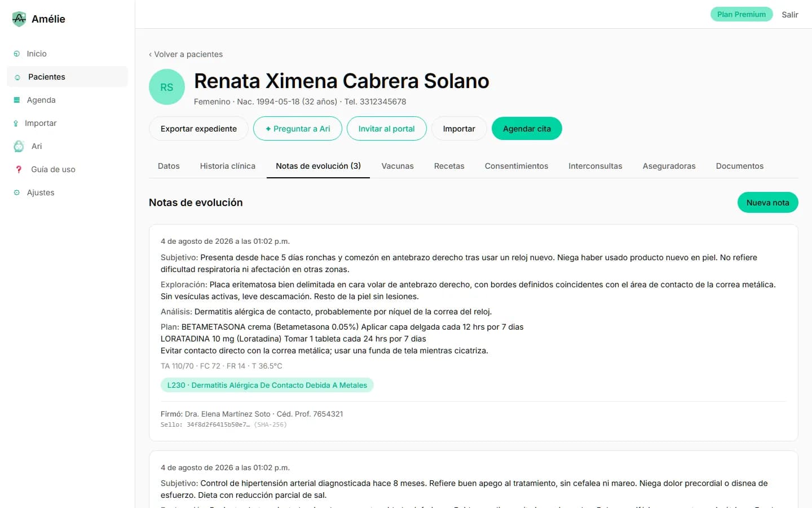Viewport: 812px width, 508px height.
Task: Open the Documentos tab
Action: [x=740, y=166]
